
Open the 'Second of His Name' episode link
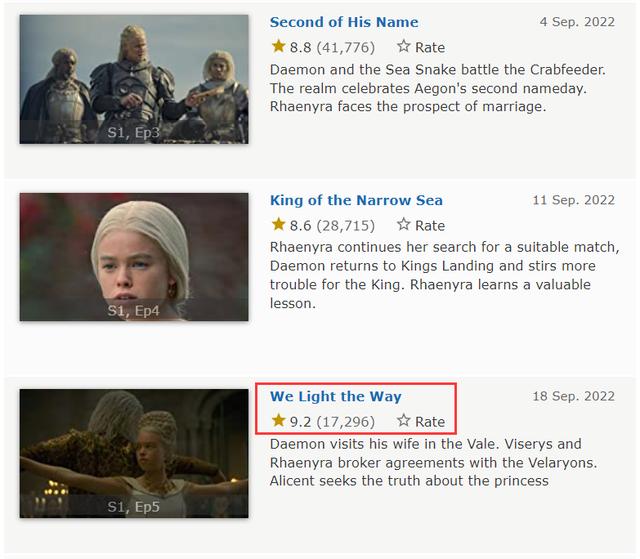tap(344, 22)
